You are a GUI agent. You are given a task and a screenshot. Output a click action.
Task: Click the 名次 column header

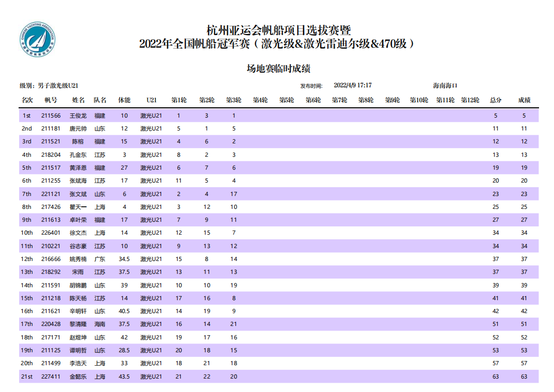click(27, 100)
